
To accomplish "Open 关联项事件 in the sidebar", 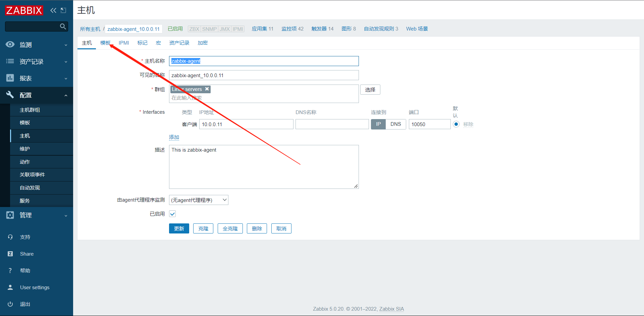I will click(42, 175).
